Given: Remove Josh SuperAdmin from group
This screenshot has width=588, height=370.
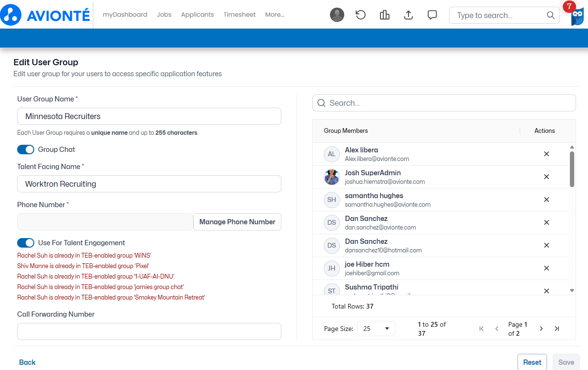Looking at the screenshot, I should 547,177.
